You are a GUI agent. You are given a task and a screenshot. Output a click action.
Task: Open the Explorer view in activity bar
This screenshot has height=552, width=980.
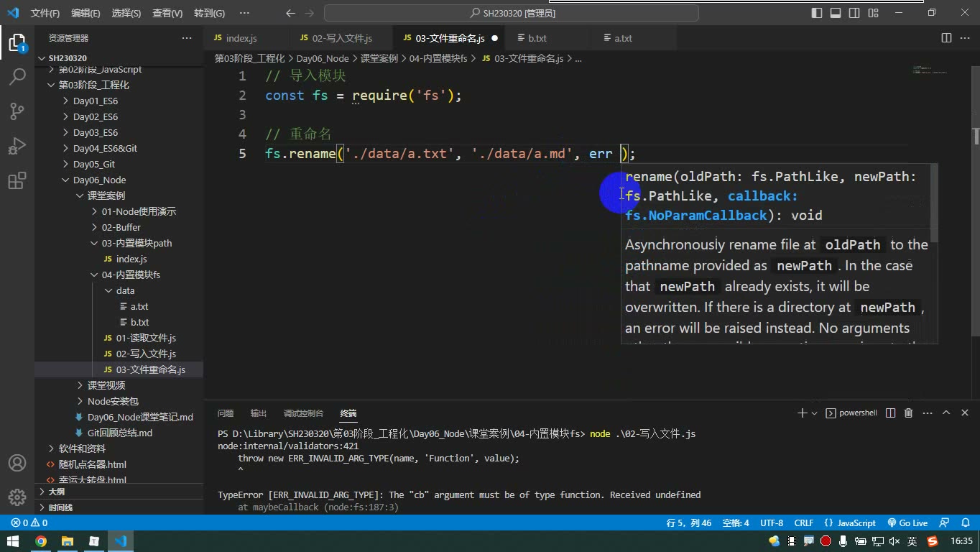pyautogui.click(x=17, y=42)
